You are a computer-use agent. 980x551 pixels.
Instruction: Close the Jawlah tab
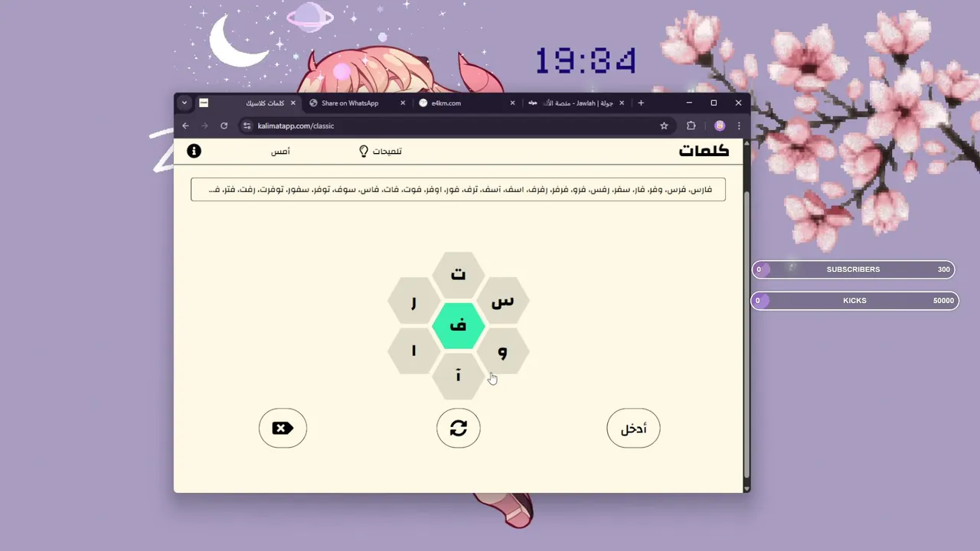point(622,103)
